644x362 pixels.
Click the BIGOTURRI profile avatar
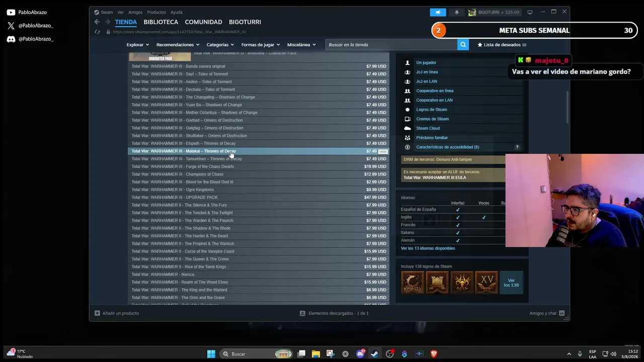[x=472, y=12]
